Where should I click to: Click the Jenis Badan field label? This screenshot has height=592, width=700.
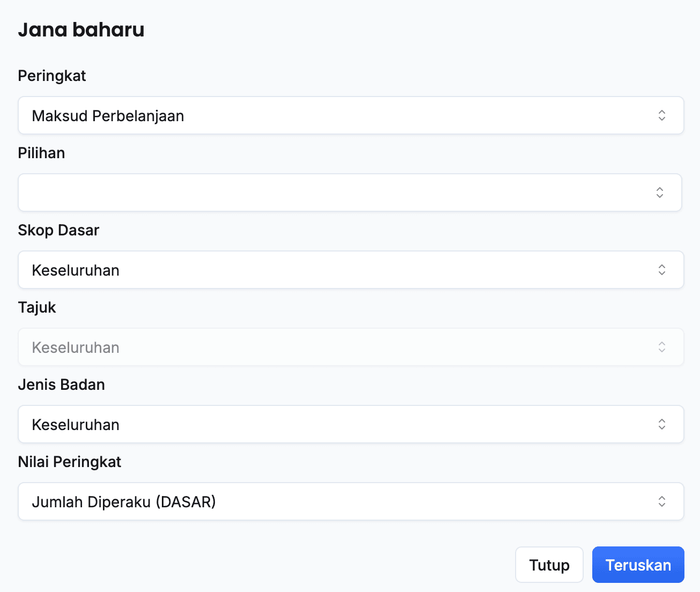(x=61, y=384)
